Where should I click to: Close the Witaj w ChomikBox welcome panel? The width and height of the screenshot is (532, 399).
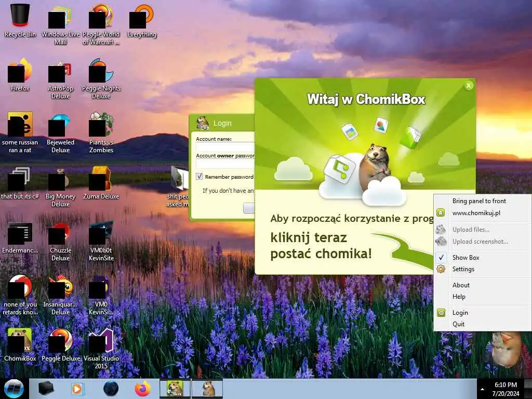pos(469,86)
